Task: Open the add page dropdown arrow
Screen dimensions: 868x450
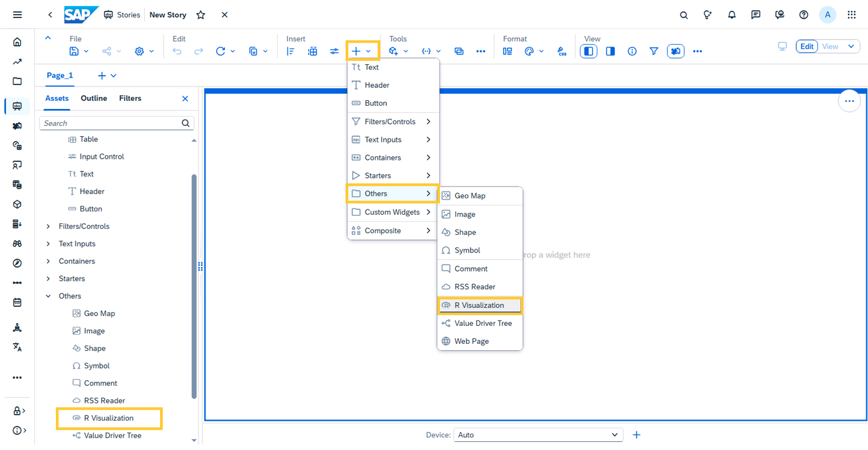Action: pyautogui.click(x=113, y=75)
